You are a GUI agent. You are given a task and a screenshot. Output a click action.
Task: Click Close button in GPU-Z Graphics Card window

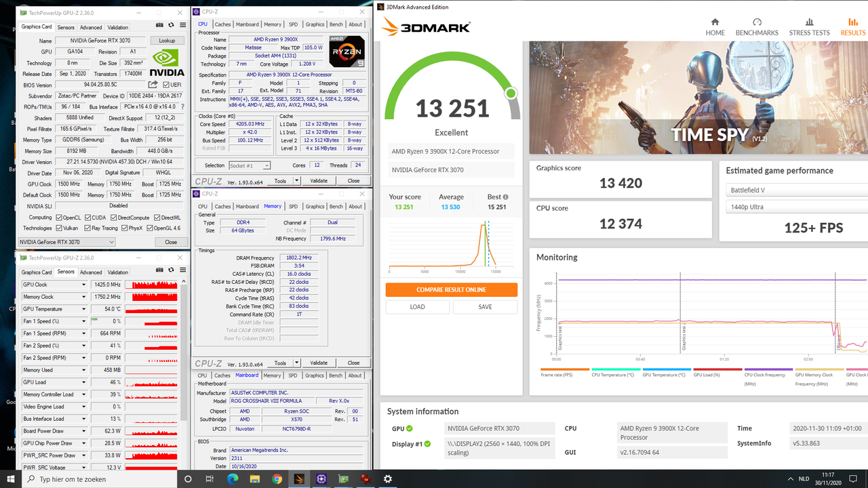pyautogui.click(x=171, y=242)
